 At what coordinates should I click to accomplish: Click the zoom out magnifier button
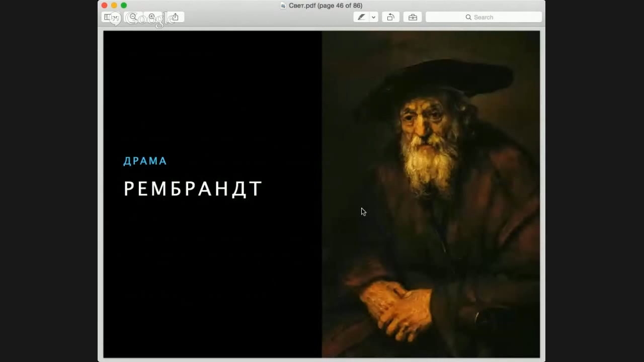coord(133,17)
